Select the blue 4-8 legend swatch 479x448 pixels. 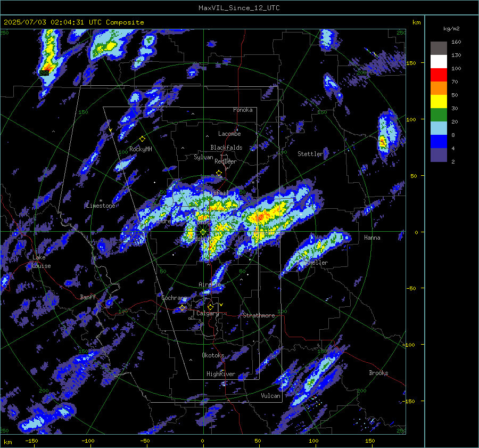click(439, 142)
